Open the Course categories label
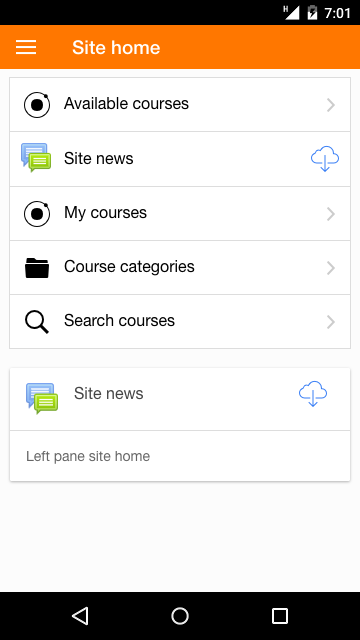This screenshot has height=640, width=360. click(x=129, y=267)
